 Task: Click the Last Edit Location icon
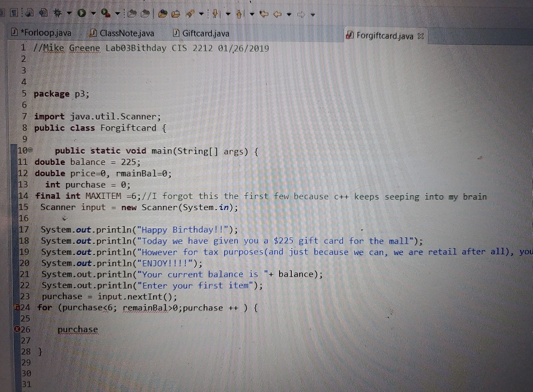[264, 12]
